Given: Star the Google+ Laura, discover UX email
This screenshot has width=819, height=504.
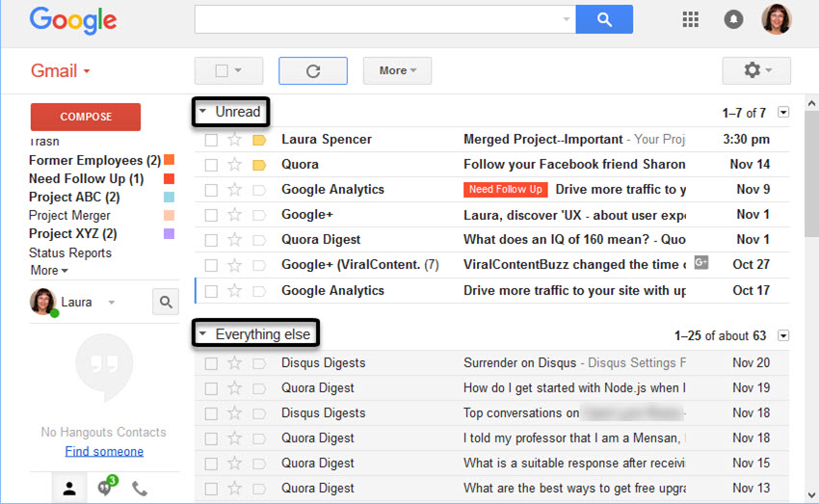Looking at the screenshot, I should [234, 215].
